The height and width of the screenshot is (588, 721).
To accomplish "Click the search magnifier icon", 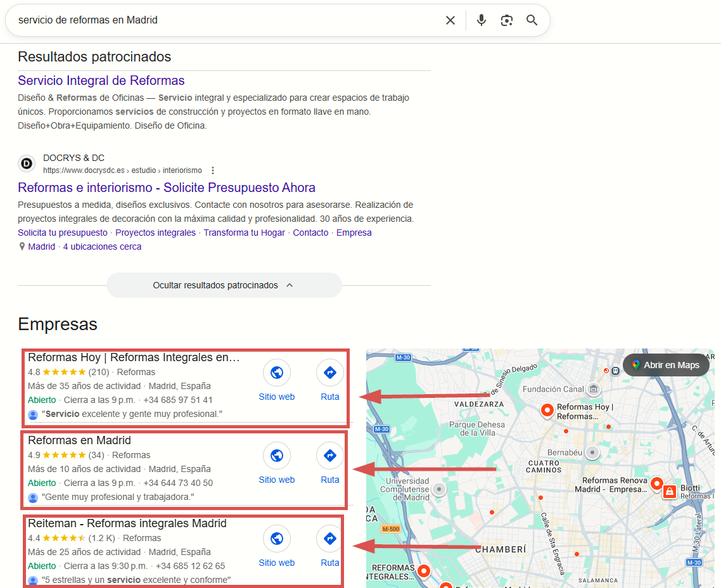I will point(532,20).
